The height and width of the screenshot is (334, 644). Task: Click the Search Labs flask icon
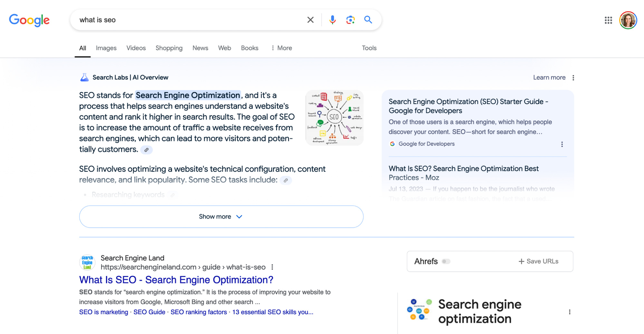pos(84,78)
